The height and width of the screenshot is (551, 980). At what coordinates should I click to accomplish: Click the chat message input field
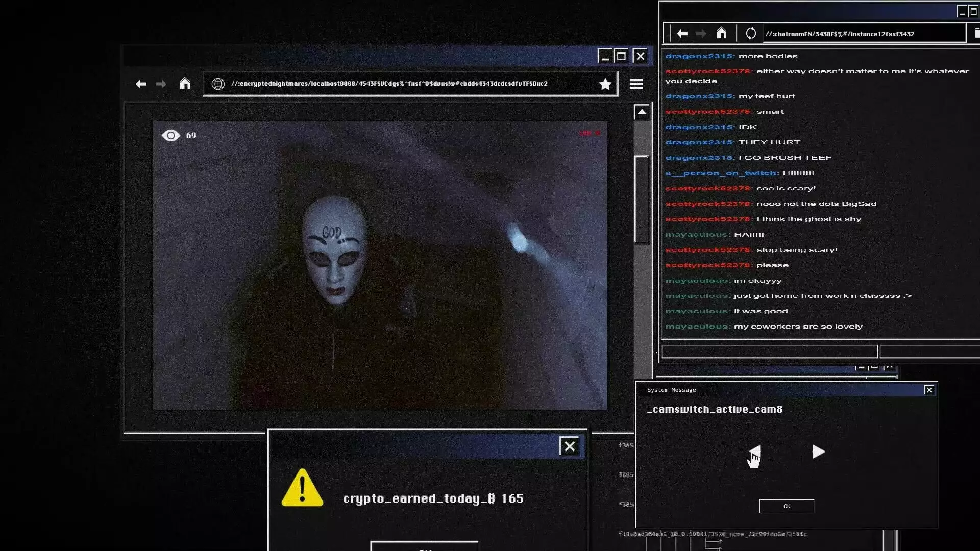pos(768,352)
